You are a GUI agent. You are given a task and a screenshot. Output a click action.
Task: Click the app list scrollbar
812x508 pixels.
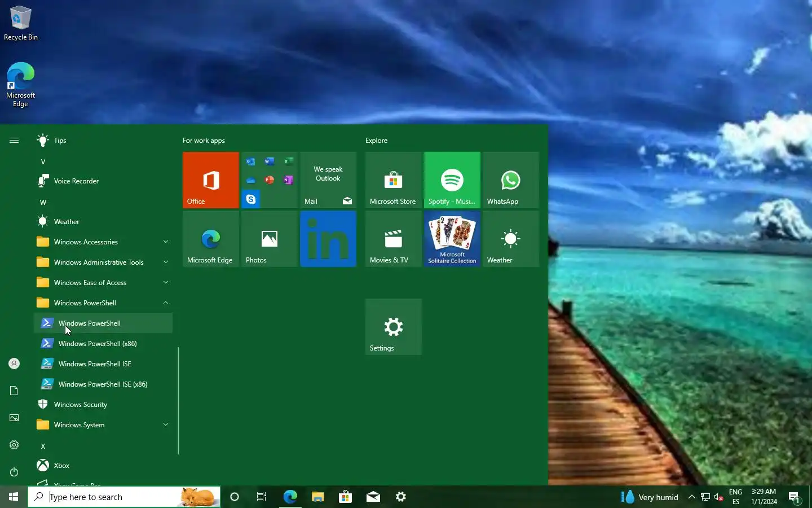tap(178, 401)
